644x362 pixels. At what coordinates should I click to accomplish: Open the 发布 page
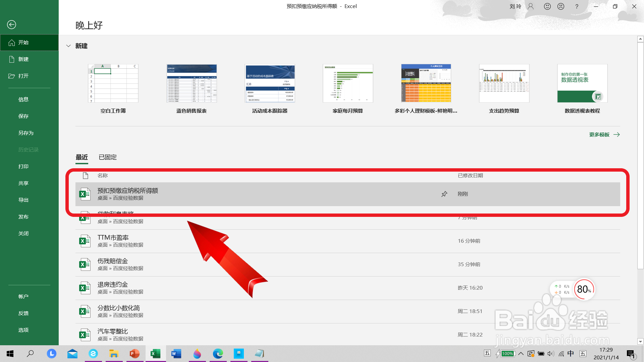(29, 217)
